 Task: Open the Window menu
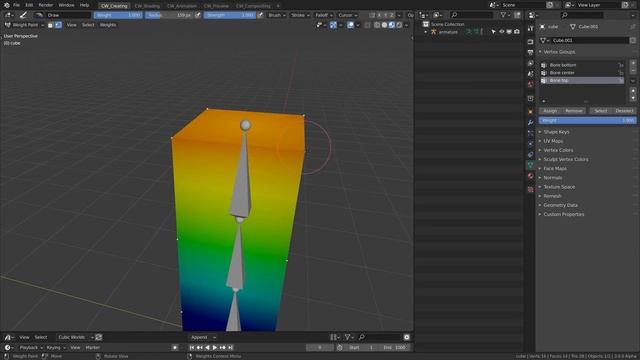pos(66,5)
